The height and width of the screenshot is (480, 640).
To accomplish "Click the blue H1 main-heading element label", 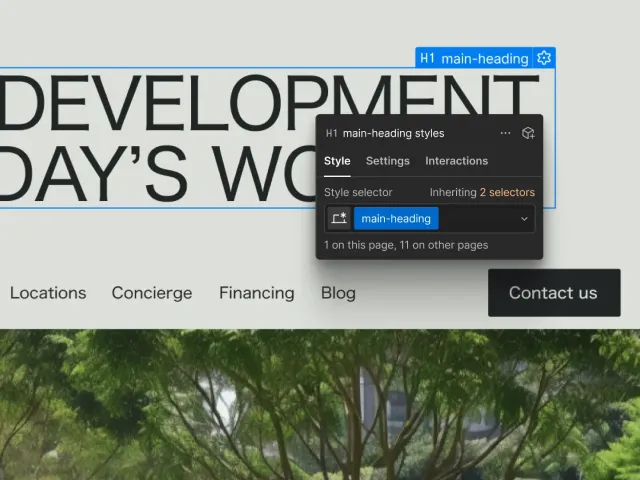I will (474, 58).
